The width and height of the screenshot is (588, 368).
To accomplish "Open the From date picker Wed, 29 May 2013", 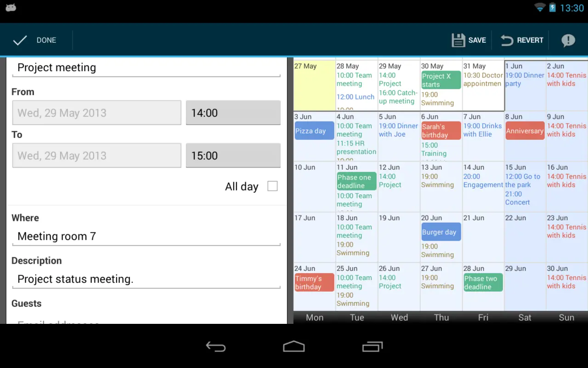I will coord(96,113).
